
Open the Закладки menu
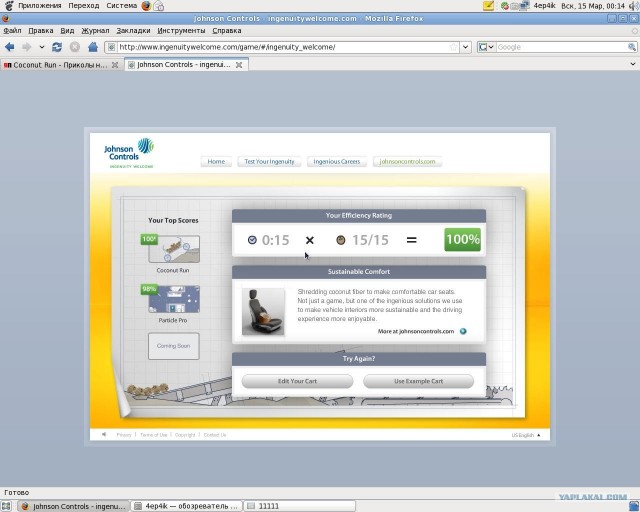[x=133, y=31]
